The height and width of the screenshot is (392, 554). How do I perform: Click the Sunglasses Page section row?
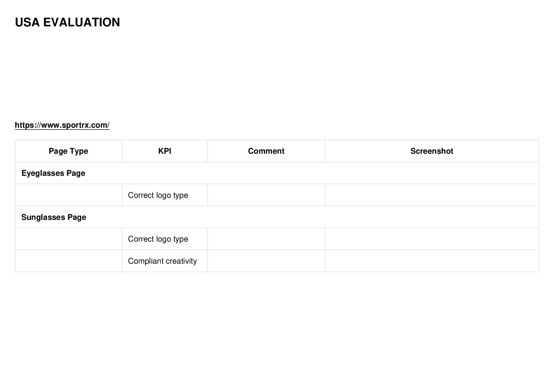pyautogui.click(x=277, y=217)
